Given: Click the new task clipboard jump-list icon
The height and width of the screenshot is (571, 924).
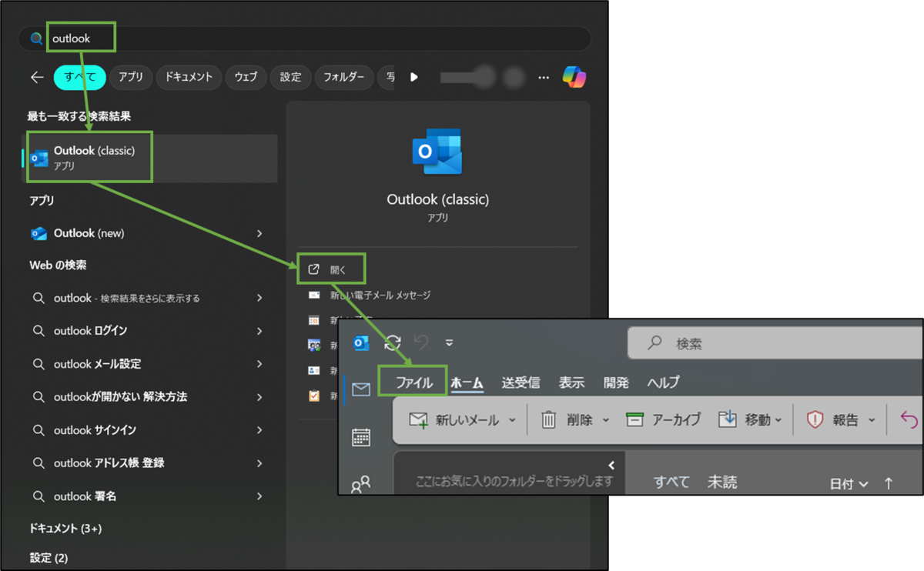Looking at the screenshot, I should pos(314,396).
